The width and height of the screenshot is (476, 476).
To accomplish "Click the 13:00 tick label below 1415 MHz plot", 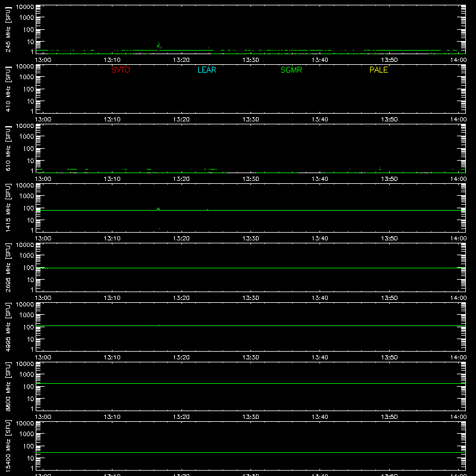I will pyautogui.click(x=43, y=239).
